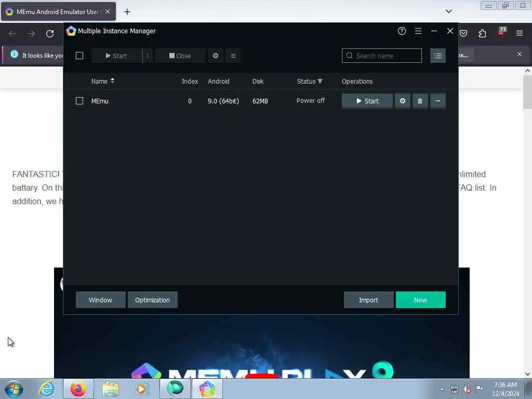Image resolution: width=532 pixels, height=399 pixels.
Task: Open more options for MEmu instance
Action: pyautogui.click(x=437, y=101)
